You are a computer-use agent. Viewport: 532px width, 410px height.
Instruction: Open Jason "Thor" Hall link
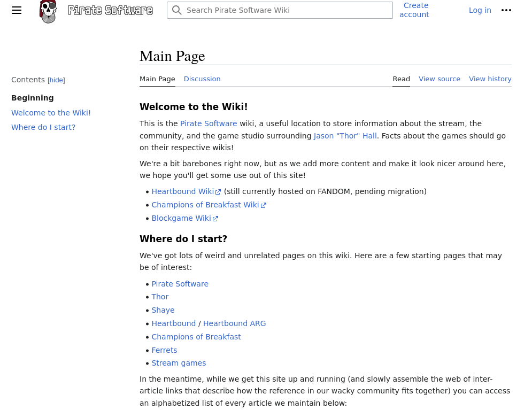[x=345, y=136]
